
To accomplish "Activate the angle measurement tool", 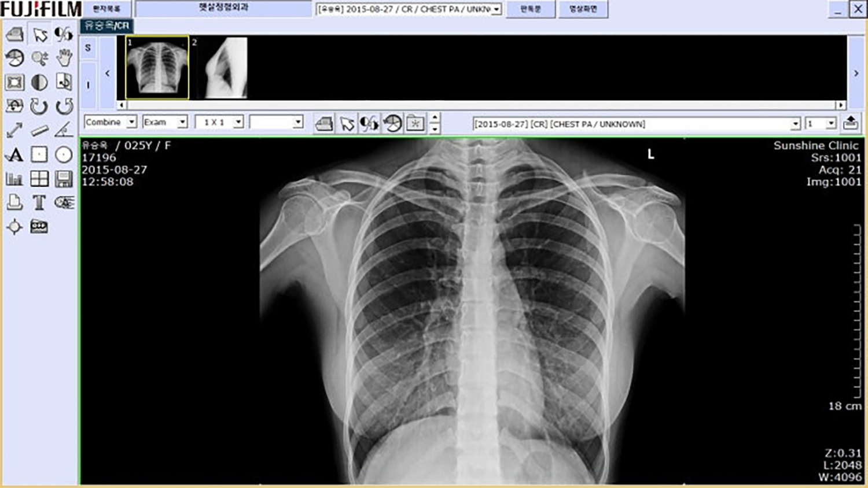I will (64, 131).
